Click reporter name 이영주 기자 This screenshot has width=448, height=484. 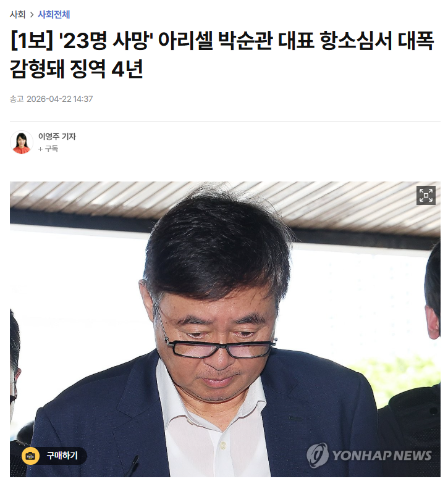pyautogui.click(x=57, y=136)
